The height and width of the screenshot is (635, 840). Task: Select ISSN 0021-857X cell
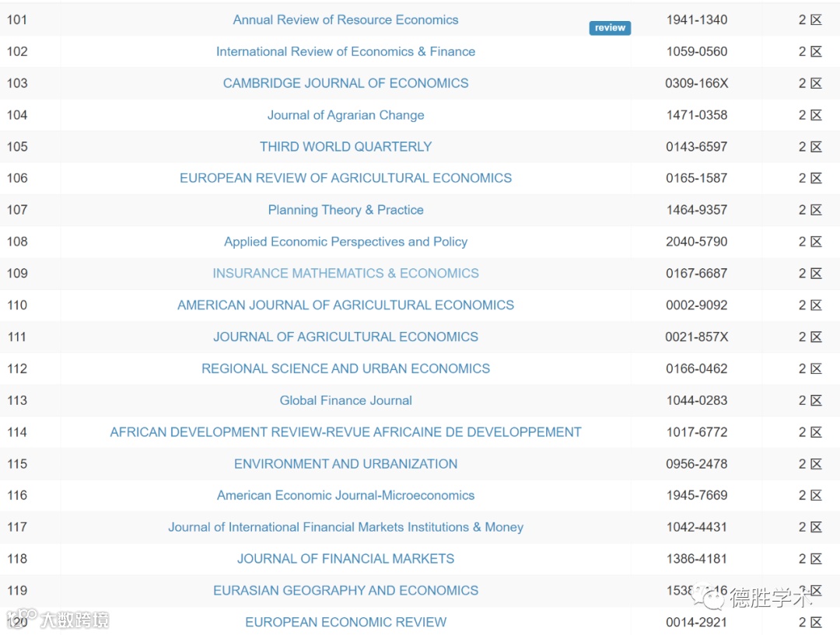tap(696, 337)
